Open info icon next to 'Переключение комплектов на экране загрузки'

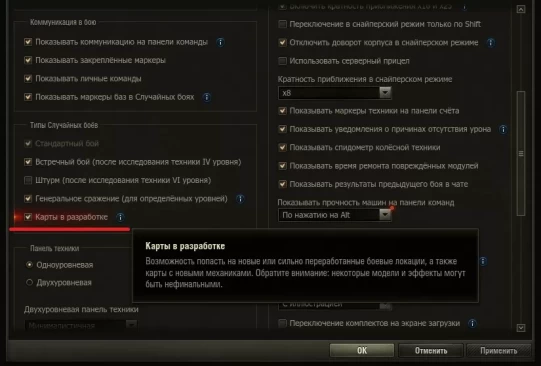click(472, 324)
